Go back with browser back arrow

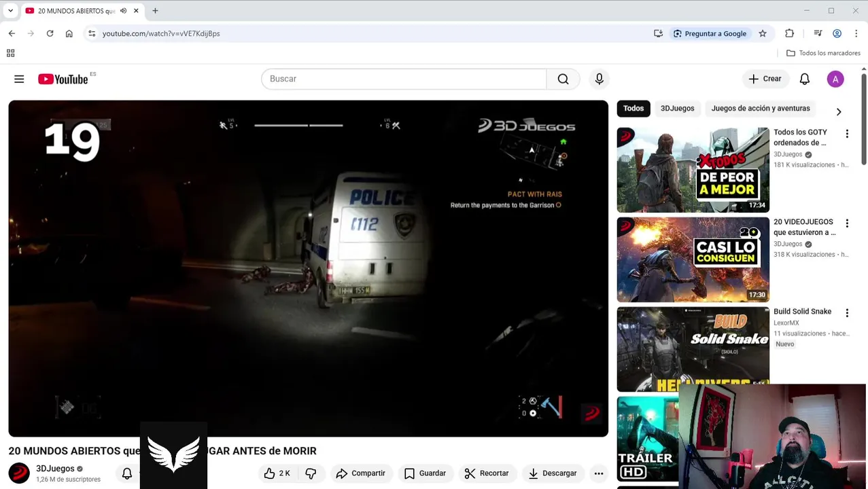coord(12,33)
